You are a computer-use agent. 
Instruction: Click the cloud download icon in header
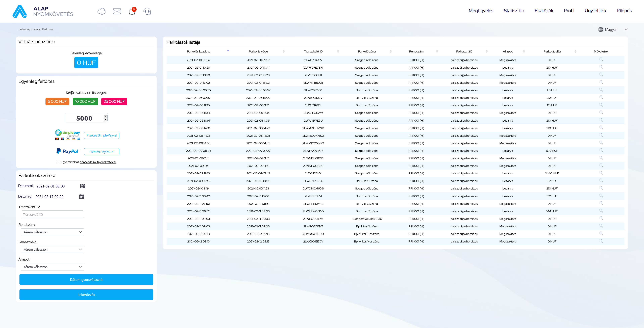(x=102, y=11)
